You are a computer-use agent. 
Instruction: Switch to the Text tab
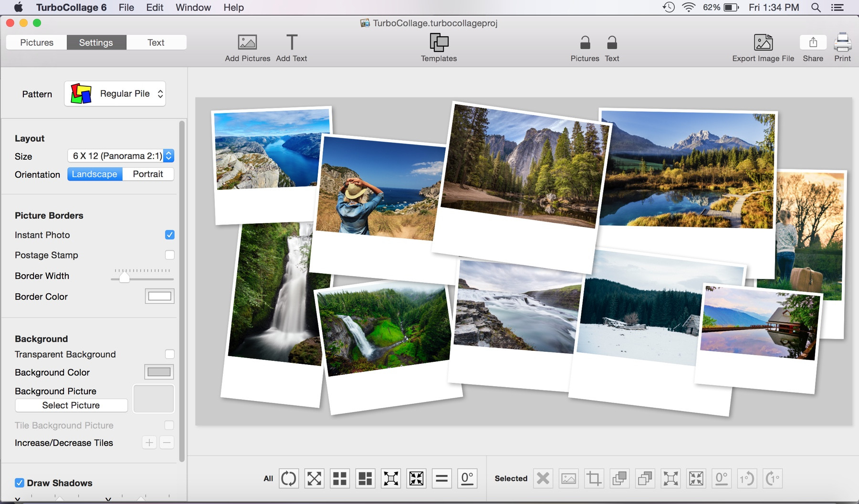click(x=156, y=42)
